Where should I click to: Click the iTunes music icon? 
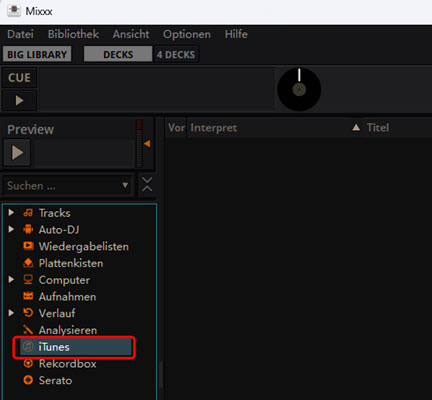point(28,347)
